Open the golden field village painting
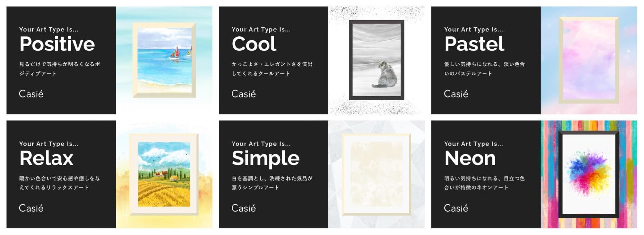This screenshot has width=644, height=235. point(164,174)
